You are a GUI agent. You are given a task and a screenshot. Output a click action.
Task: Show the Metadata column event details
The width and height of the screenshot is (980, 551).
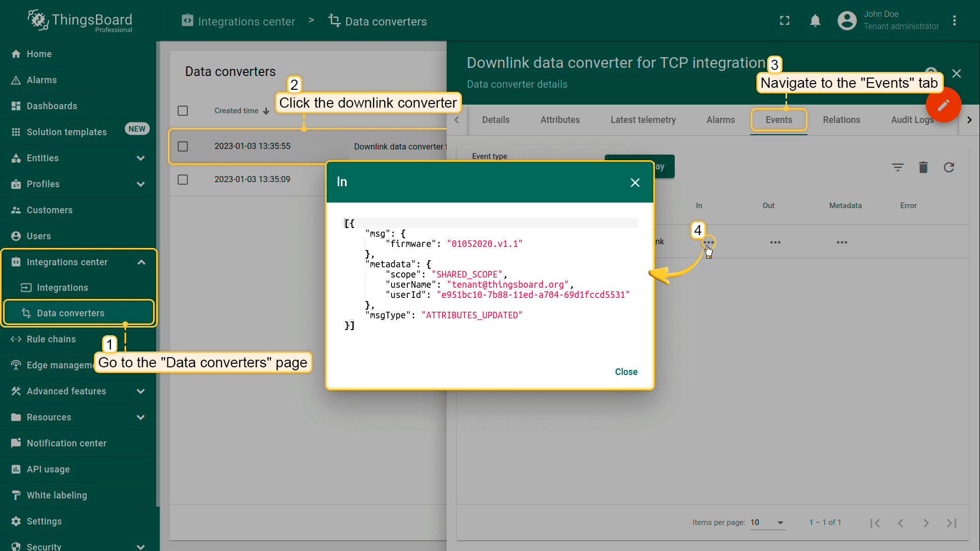coord(842,242)
